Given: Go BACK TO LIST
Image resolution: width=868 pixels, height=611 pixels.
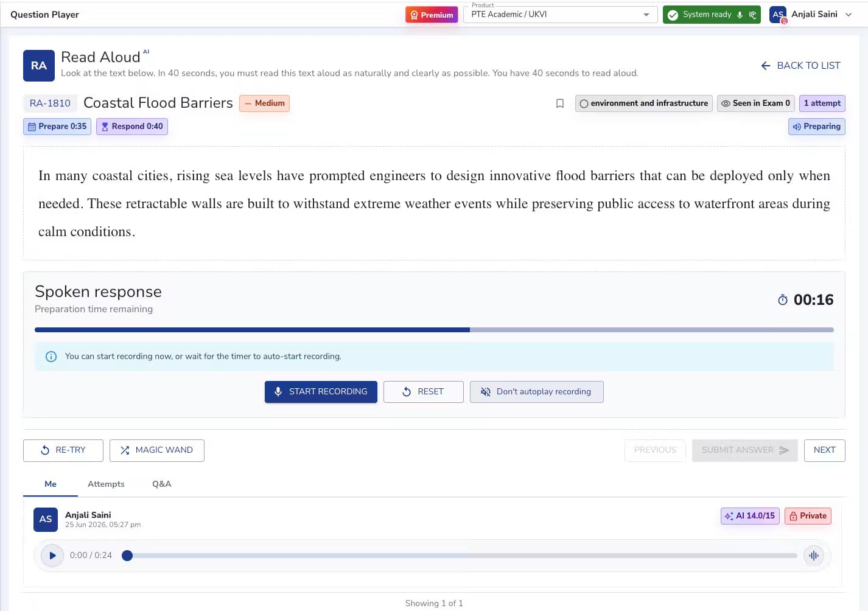Looking at the screenshot, I should (800, 66).
